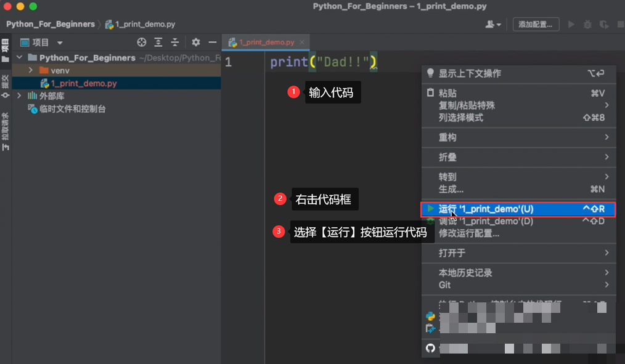Click the print("Dad!!") code line
This screenshot has width=625, height=364.
tap(323, 62)
